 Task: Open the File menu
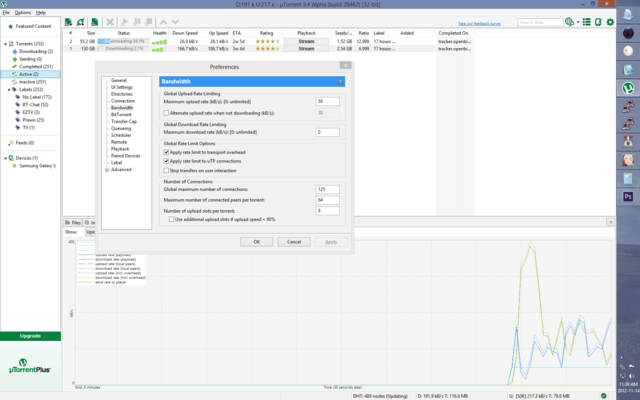pos(6,13)
